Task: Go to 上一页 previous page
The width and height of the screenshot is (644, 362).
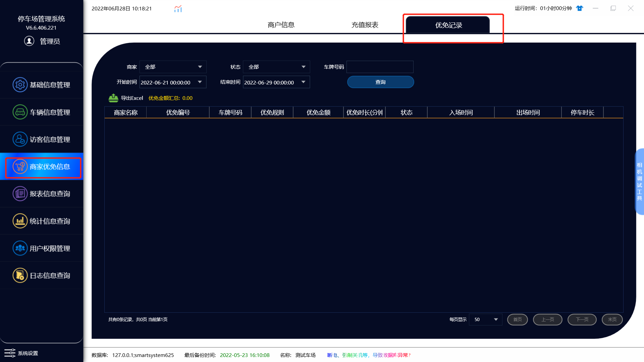Action: 548,319
